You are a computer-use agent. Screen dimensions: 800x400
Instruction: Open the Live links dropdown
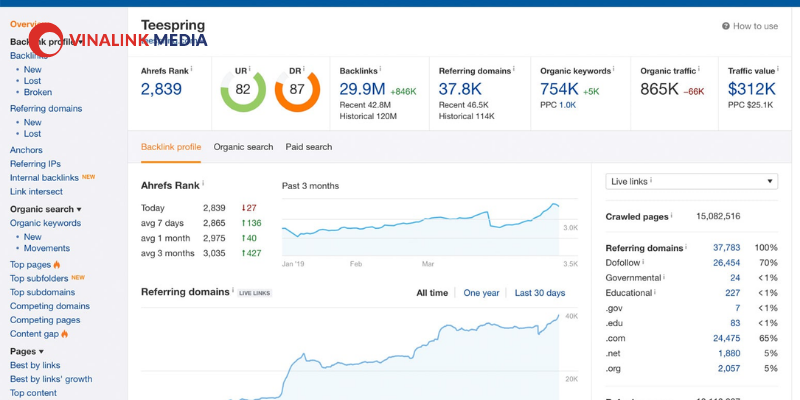691,182
